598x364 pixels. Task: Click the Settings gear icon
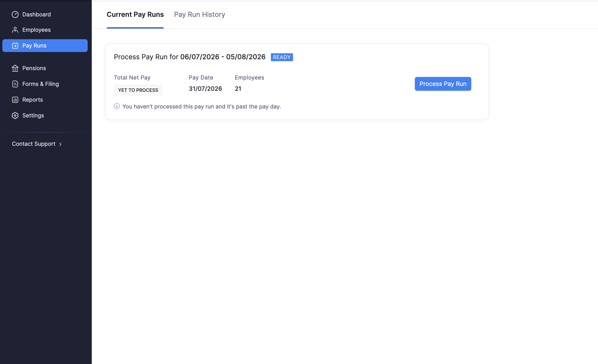[x=15, y=116]
